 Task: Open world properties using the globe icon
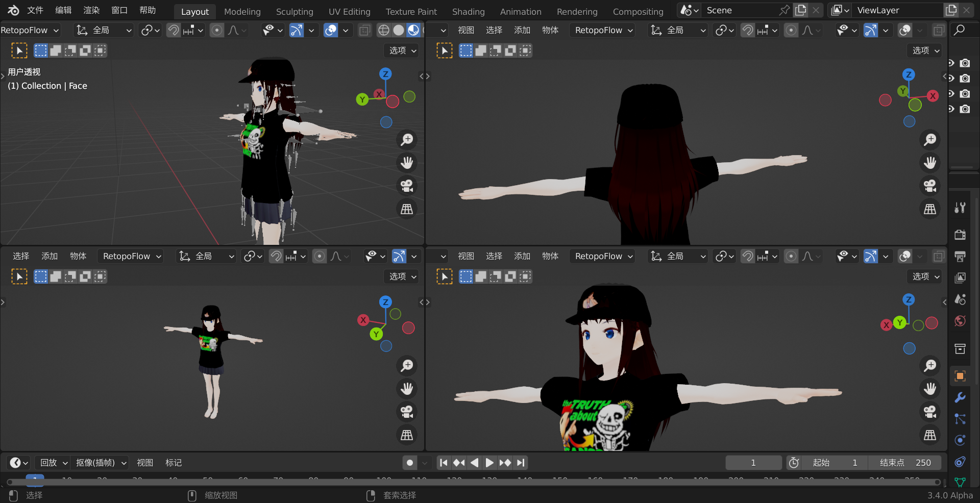[x=960, y=321]
